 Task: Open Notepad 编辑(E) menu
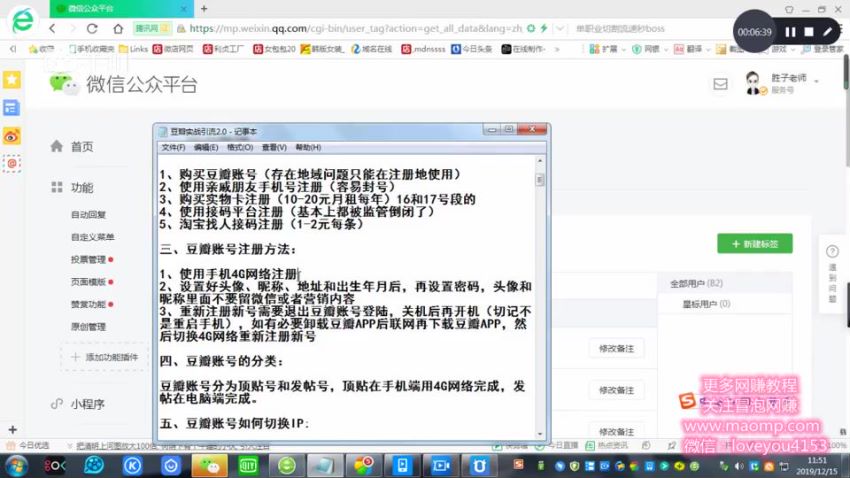[206, 147]
